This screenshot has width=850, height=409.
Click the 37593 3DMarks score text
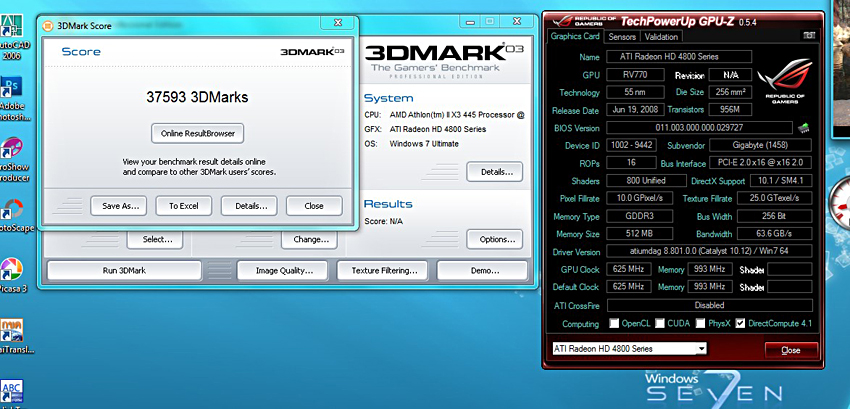[x=197, y=97]
